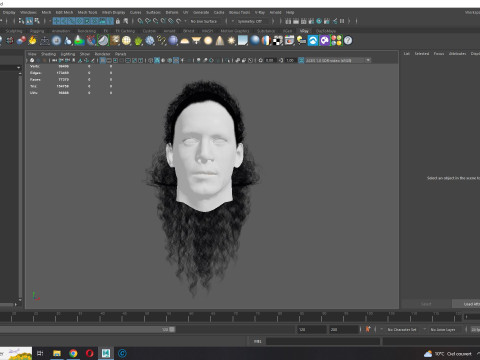Open the viewport Lighting menu
The height and width of the screenshot is (360, 480).
pyautogui.click(x=68, y=54)
